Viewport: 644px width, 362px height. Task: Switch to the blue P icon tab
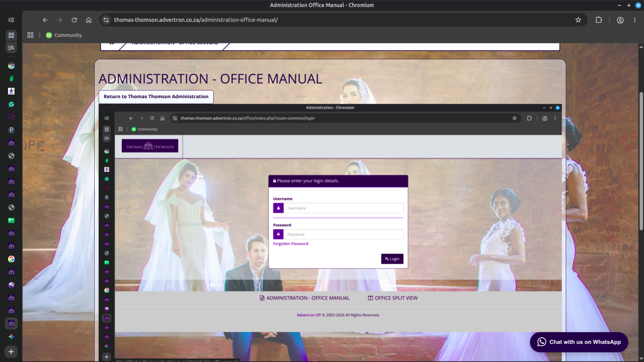11,130
